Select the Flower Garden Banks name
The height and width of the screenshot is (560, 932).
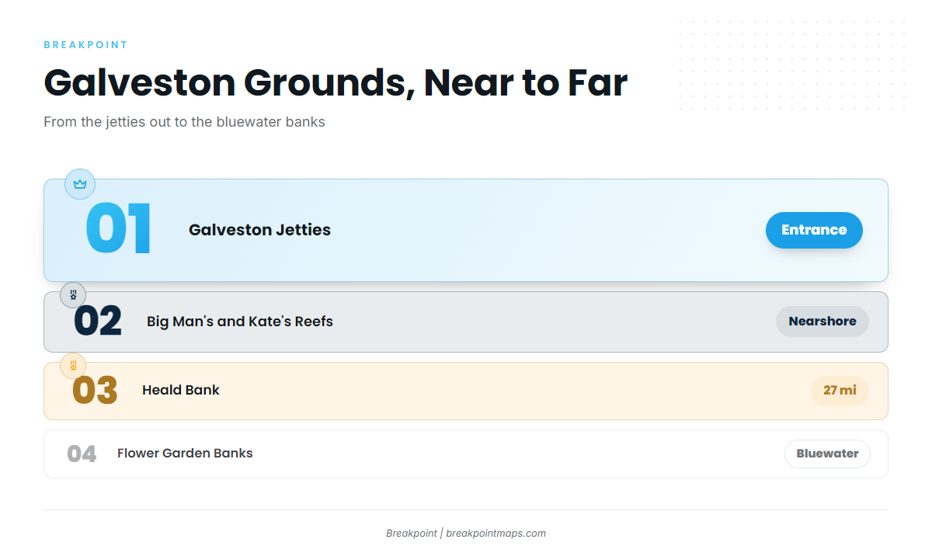pos(185,454)
